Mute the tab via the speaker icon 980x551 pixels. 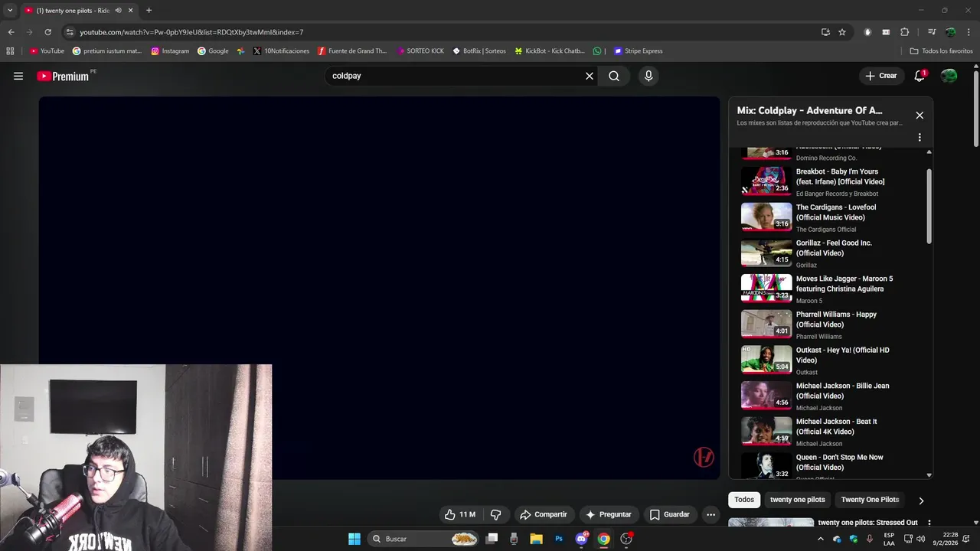[118, 11]
